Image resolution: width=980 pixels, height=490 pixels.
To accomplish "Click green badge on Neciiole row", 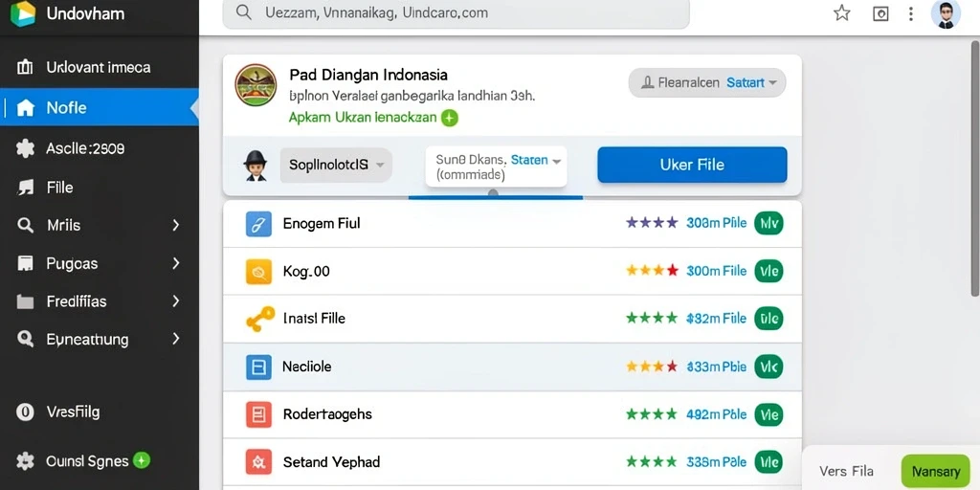I will [x=768, y=367].
